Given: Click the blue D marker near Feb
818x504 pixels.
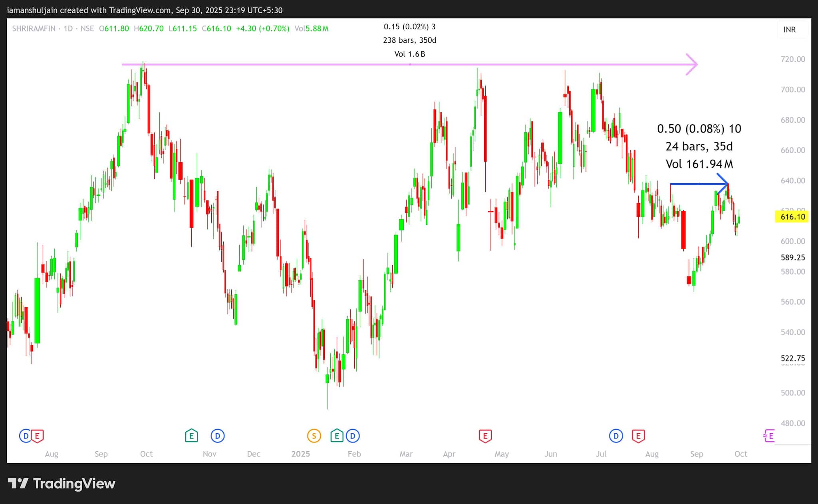Looking at the screenshot, I should (x=353, y=436).
